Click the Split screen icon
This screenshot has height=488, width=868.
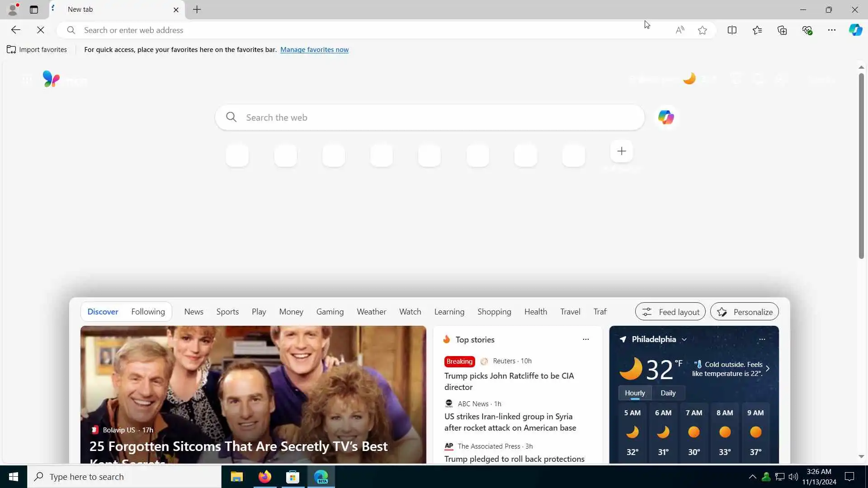tap(732, 30)
